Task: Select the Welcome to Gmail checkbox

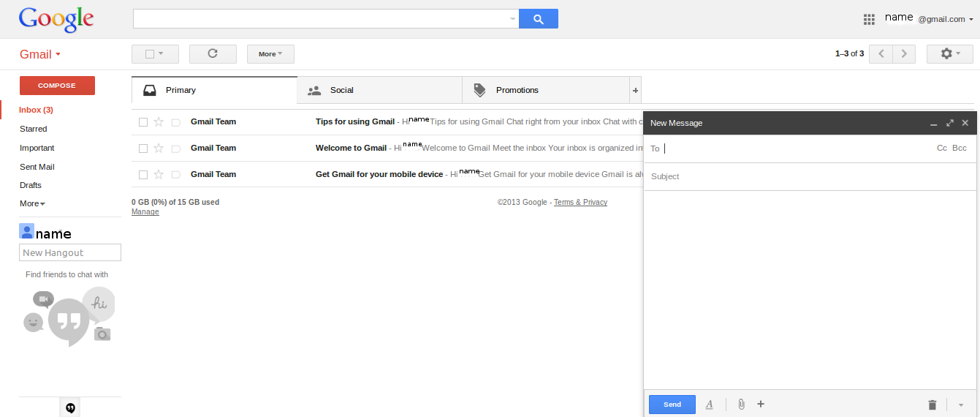Action: (x=143, y=149)
